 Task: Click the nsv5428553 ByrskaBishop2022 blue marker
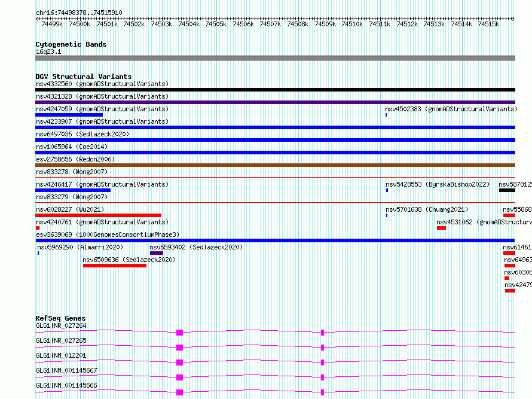(387, 190)
